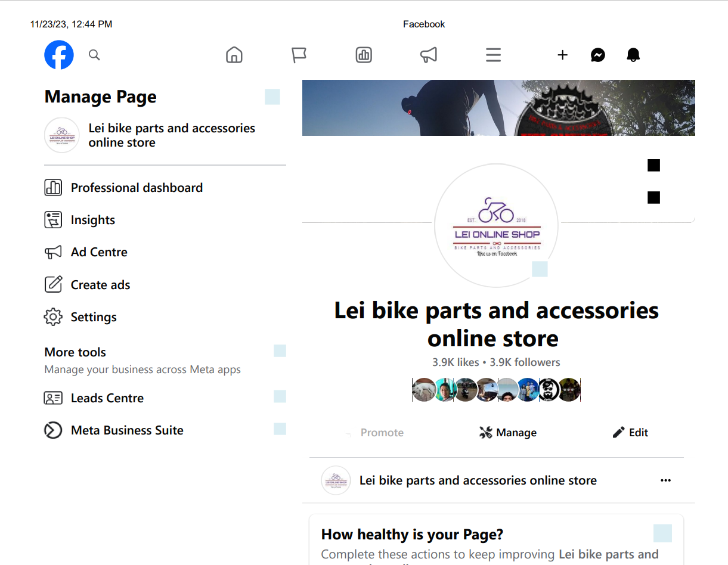Screen dimensions: 728x565
Task: Click the sidebar page avatar thumbnail
Action: [62, 135]
